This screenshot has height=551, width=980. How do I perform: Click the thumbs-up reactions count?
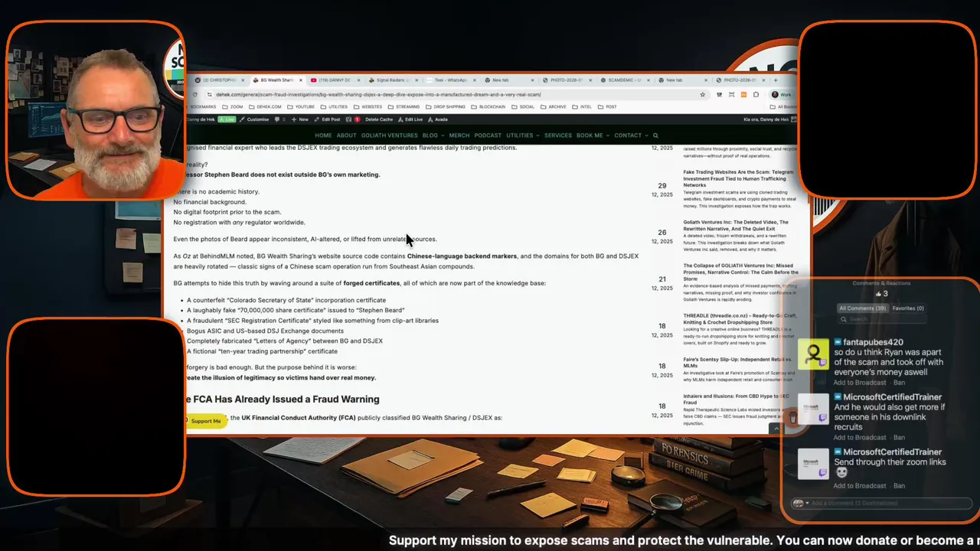[x=881, y=294]
